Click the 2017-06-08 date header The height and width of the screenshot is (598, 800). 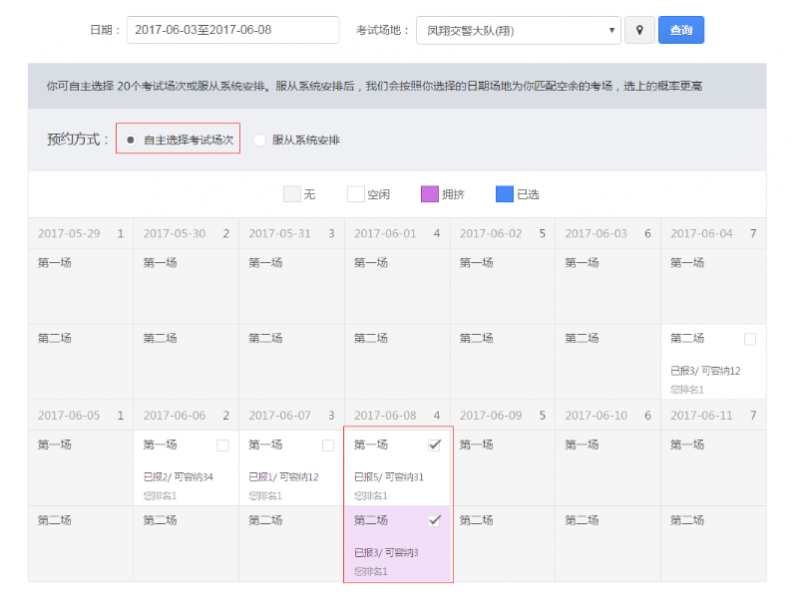(385, 415)
